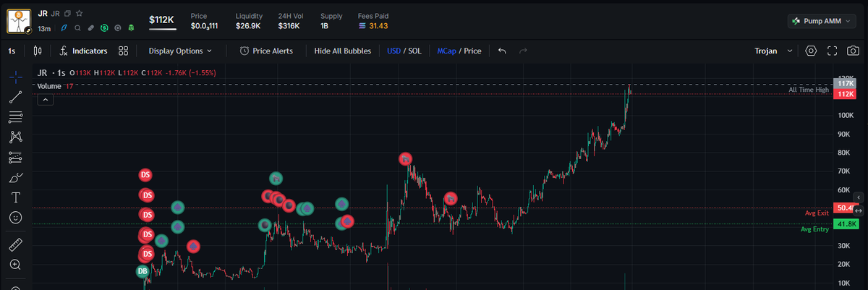Click the DB dev buy bubble
This screenshot has height=290, width=868.
click(x=142, y=271)
